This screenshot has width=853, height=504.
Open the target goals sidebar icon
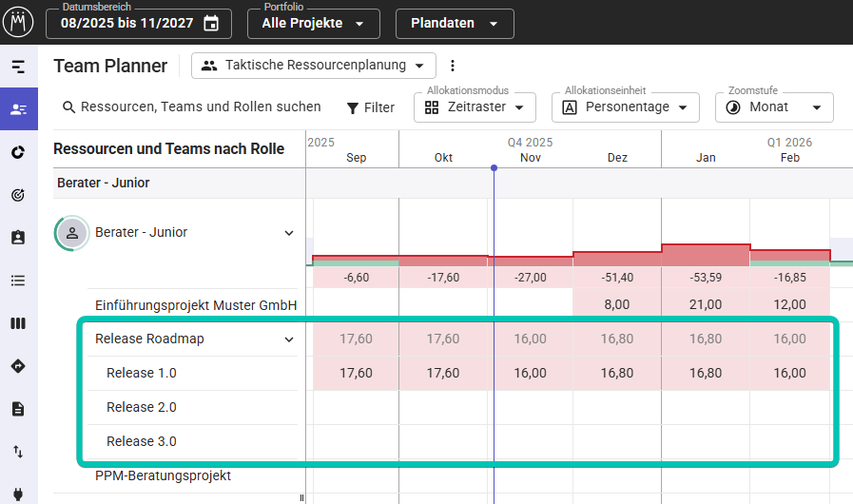coord(18,195)
